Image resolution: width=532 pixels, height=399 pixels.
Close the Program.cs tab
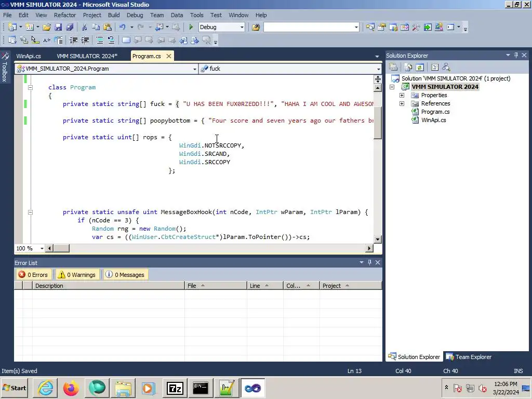[169, 56]
